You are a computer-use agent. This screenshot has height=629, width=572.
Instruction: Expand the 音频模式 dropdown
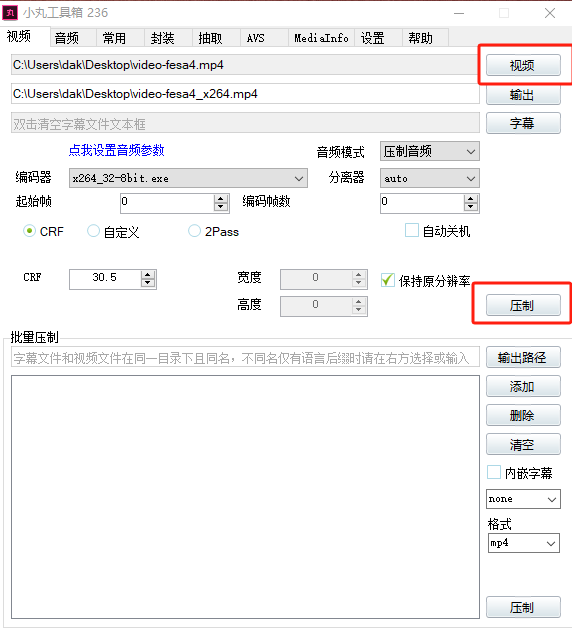pos(430,152)
